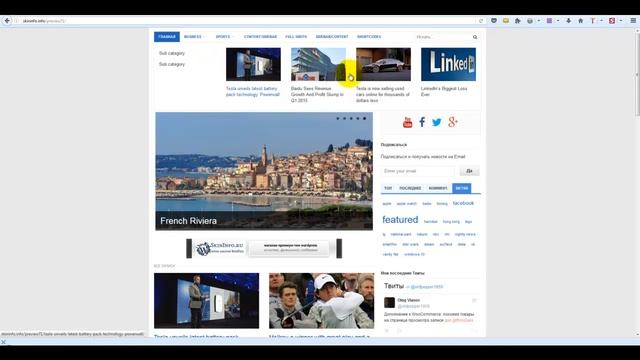The image size is (640, 360).
Task: Click the red S extension icon
Action: pos(612,20)
